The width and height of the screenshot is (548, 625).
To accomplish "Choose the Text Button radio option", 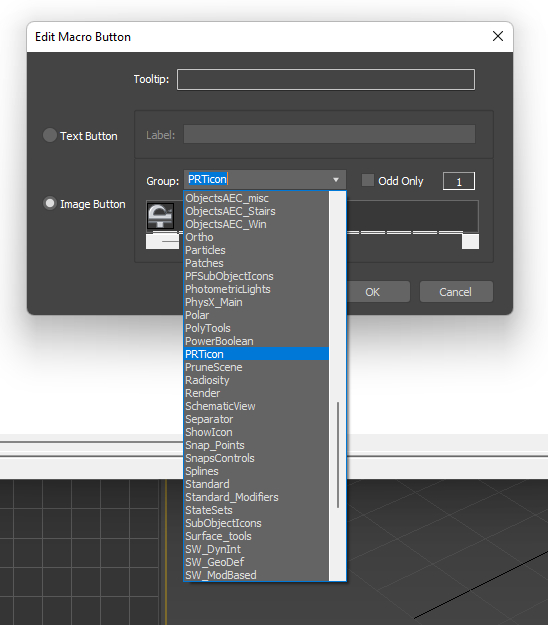I will (x=49, y=135).
